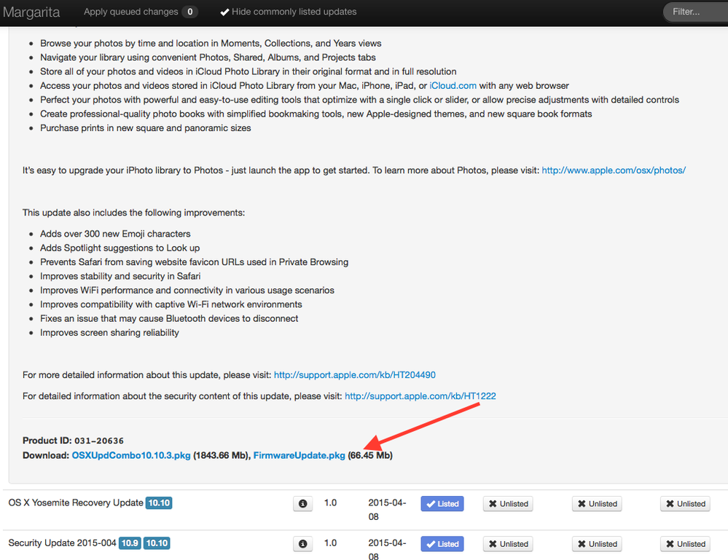Toggle Listed for OS X Yosemite Recovery Update
This screenshot has height=560, width=728.
click(442, 504)
